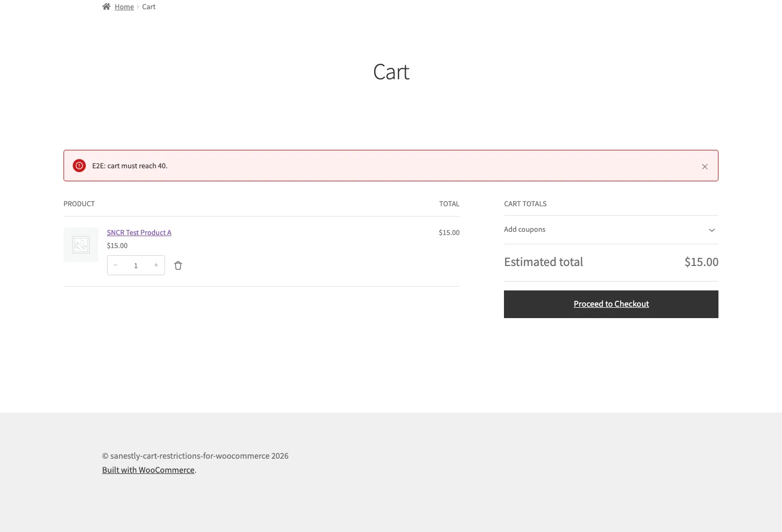
Task: Click the quantity input field
Action: pos(136,265)
